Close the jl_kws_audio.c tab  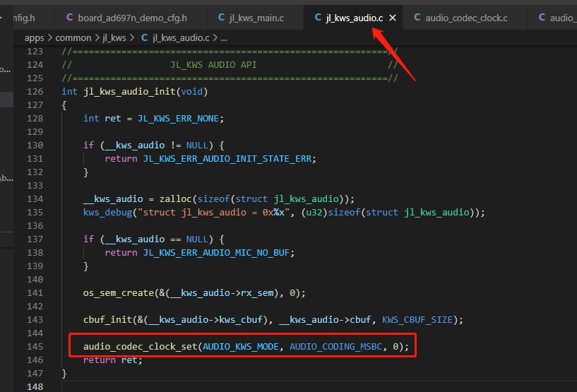coord(393,18)
